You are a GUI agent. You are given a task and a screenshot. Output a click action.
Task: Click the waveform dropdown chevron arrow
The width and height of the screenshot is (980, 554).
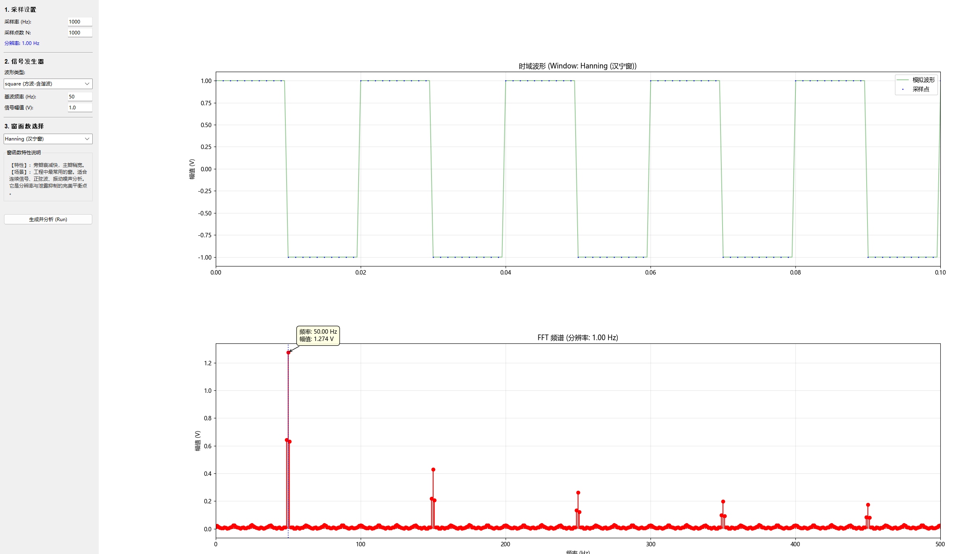87,84
